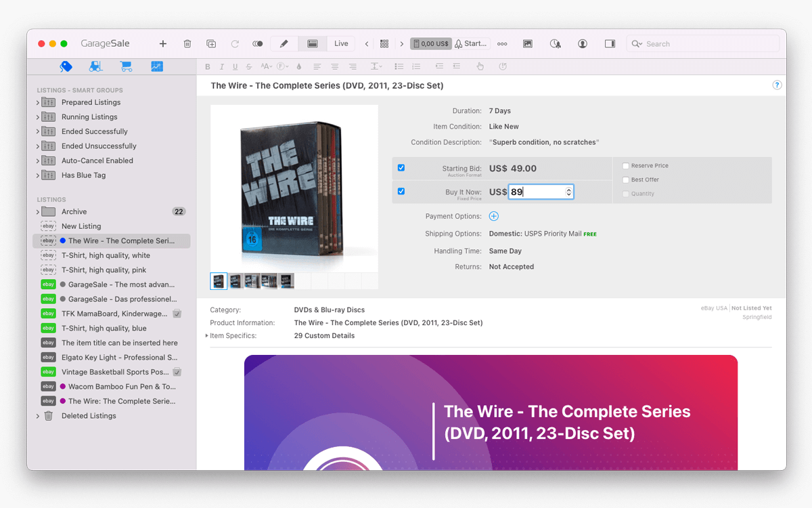Click the 0,00 US$ fees calculator button

click(430, 43)
